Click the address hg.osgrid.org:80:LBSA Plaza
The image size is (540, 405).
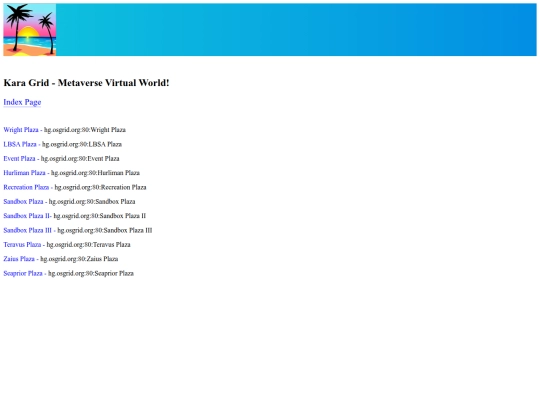(82, 144)
